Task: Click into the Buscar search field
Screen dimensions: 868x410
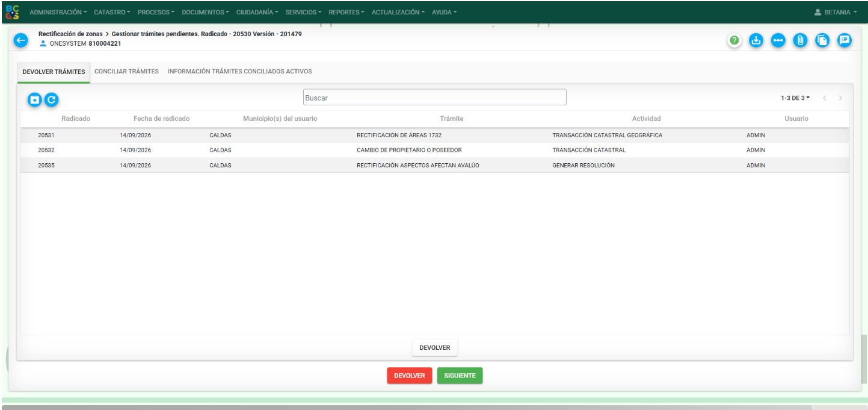Action: [434, 98]
